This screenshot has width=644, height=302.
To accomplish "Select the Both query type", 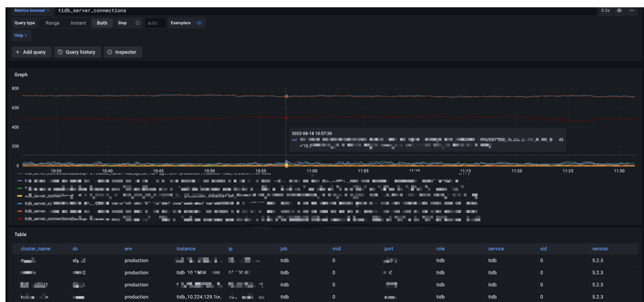I will click(102, 23).
